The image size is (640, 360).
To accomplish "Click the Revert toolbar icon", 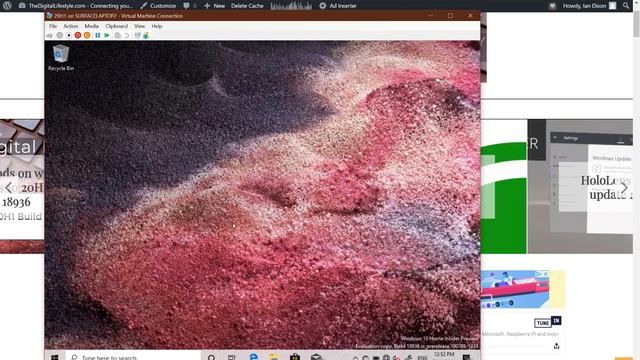I will (x=127, y=36).
